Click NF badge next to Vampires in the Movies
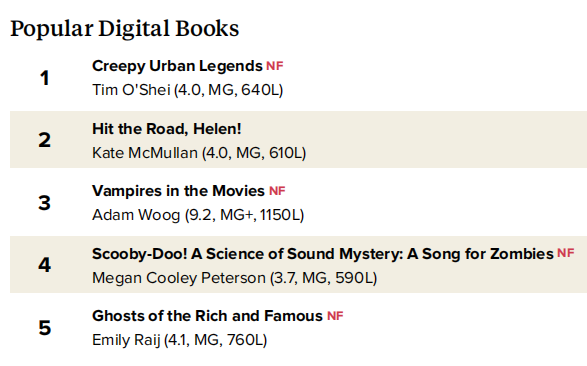 (277, 191)
